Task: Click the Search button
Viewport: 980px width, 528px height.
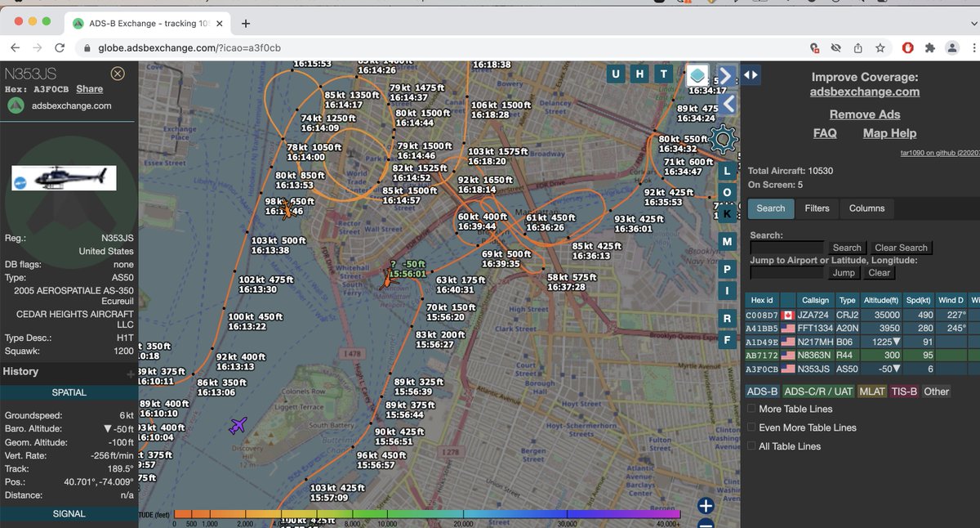Action: click(847, 248)
